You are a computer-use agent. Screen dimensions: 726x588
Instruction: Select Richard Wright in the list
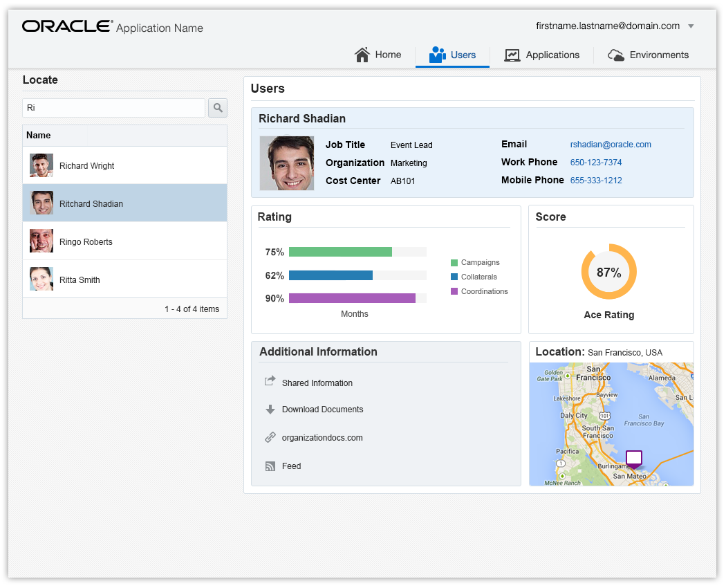pos(86,166)
